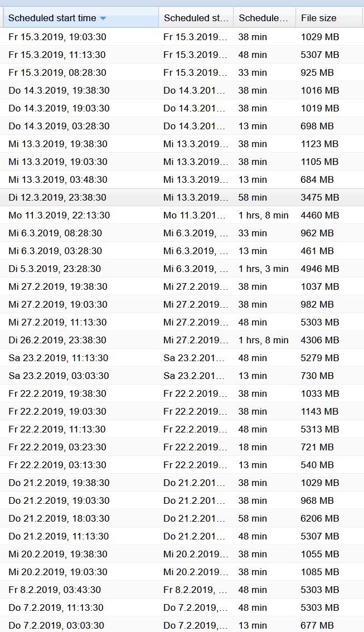The image size is (364, 632).
Task: Select the row Mi 20.2.2019, 19:38:30
Action: pos(182,554)
